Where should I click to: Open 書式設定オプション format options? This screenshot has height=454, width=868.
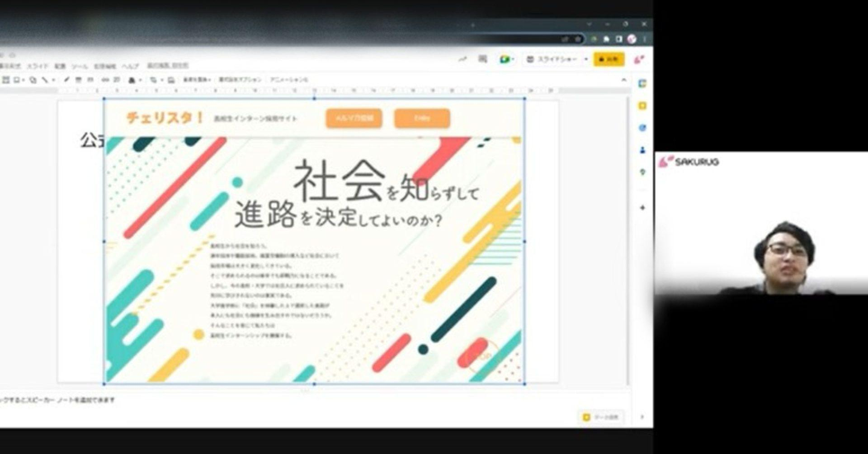[241, 79]
